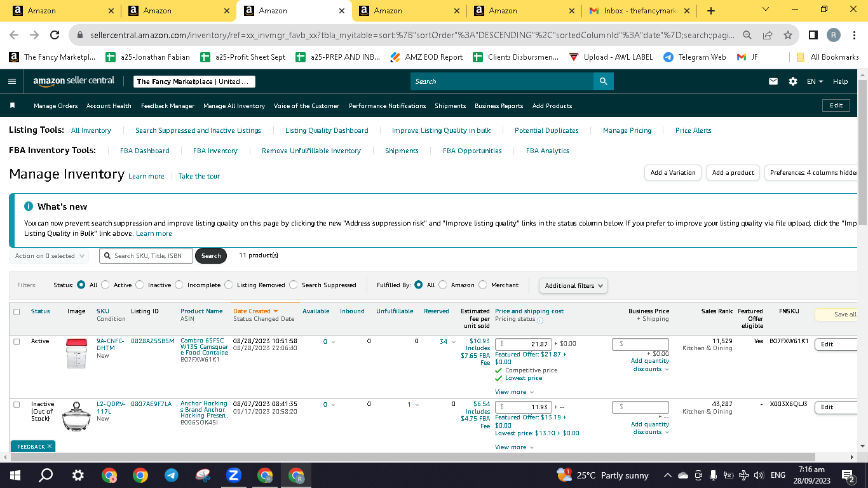Expand the Additional filters dropdown
This screenshot has width=868, height=488.
click(x=573, y=286)
